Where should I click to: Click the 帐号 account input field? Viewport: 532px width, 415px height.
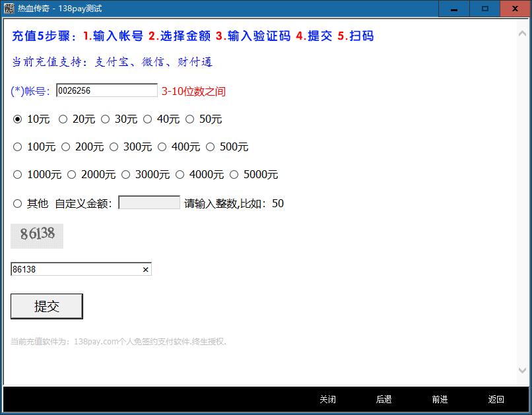[x=107, y=90]
